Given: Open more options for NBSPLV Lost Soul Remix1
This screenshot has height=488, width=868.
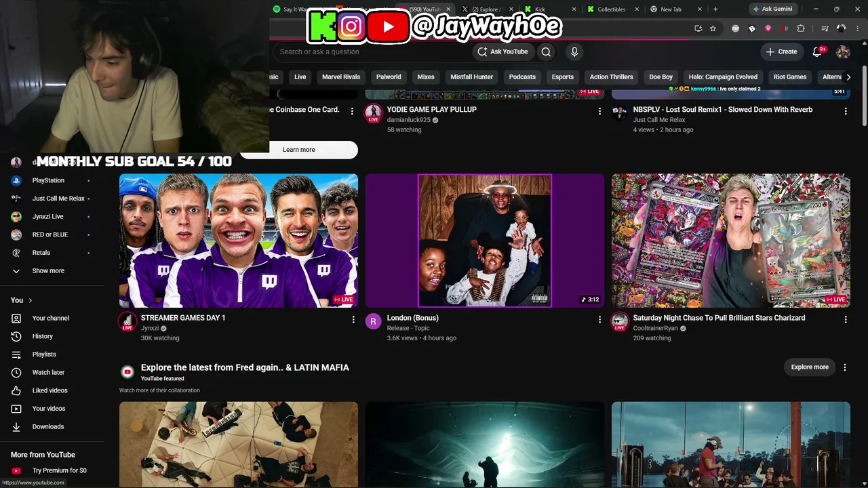Looking at the screenshot, I should click(x=845, y=111).
